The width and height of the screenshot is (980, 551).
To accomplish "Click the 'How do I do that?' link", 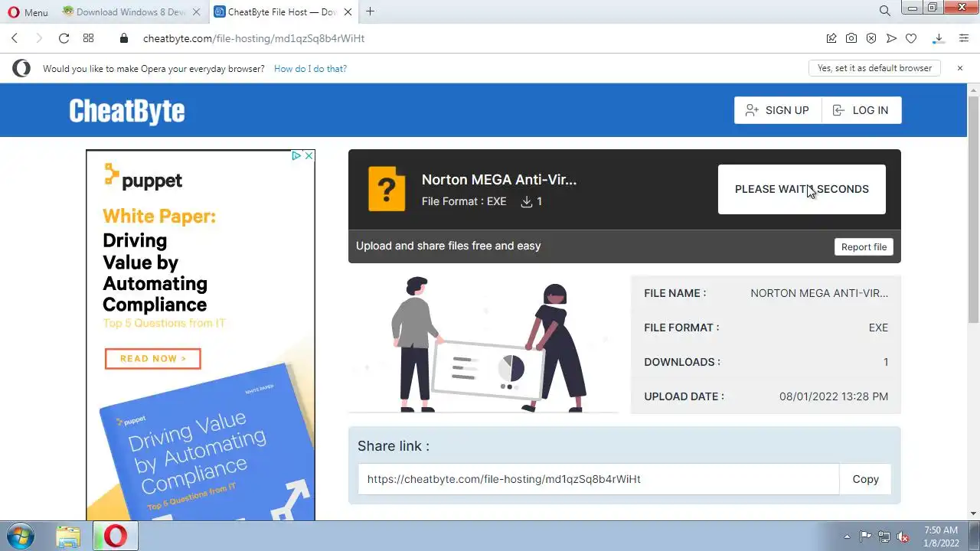I will coord(310,69).
